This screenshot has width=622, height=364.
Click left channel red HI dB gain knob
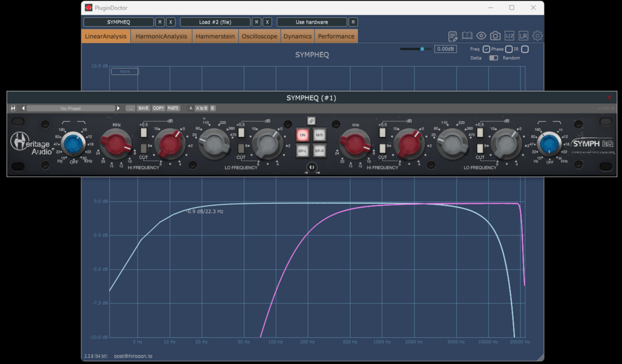point(170,144)
